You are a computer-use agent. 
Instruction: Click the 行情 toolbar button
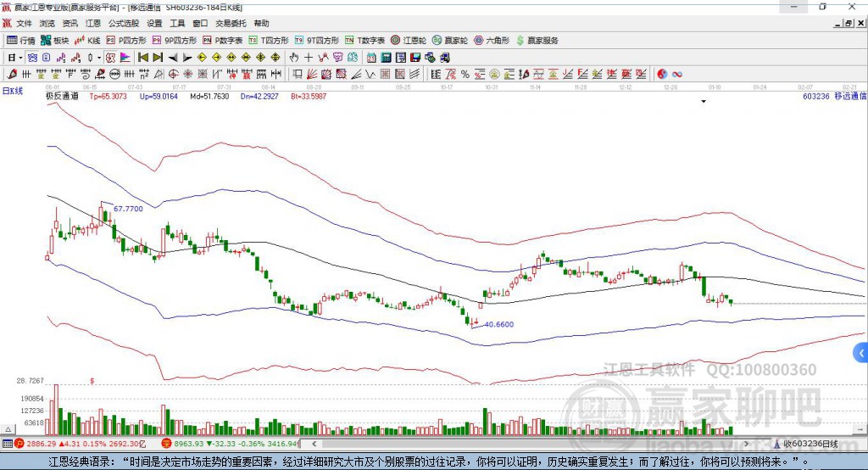pos(21,41)
